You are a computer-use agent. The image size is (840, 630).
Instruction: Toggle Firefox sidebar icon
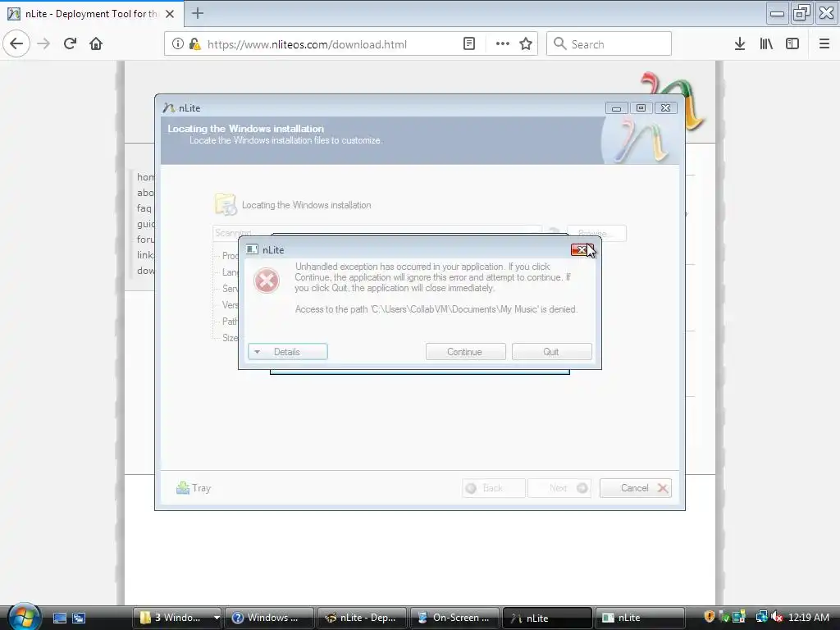click(x=792, y=44)
